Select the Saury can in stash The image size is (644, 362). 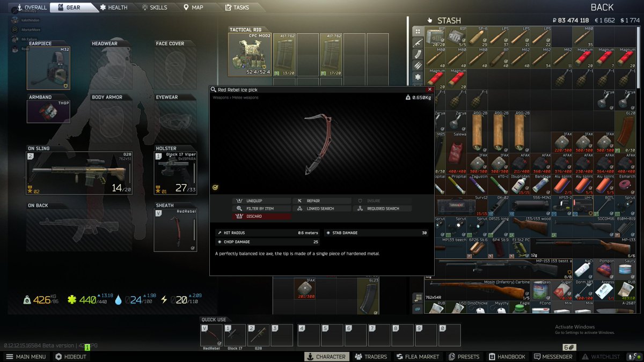click(x=625, y=269)
